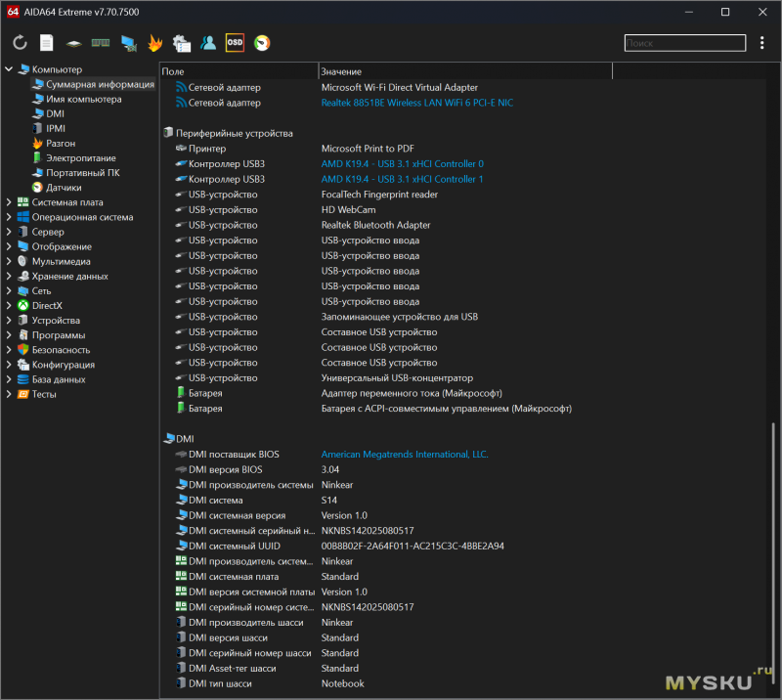
Task: Open American Megatrends International link
Action: (x=405, y=455)
